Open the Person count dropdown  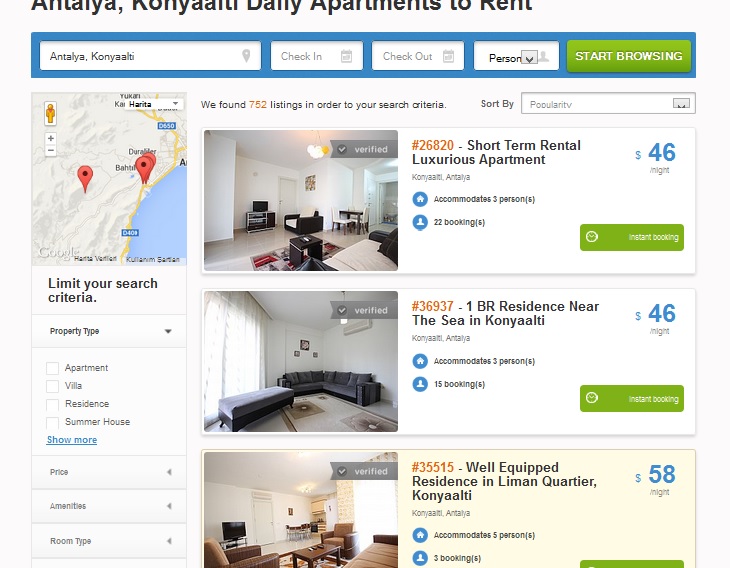516,56
